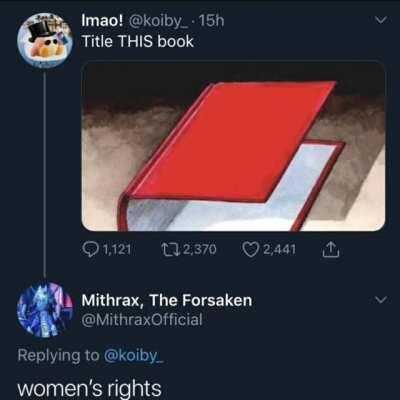The height and width of the screenshot is (400, 400).
Task: Click the 2,370 retweets count
Action: (200, 249)
